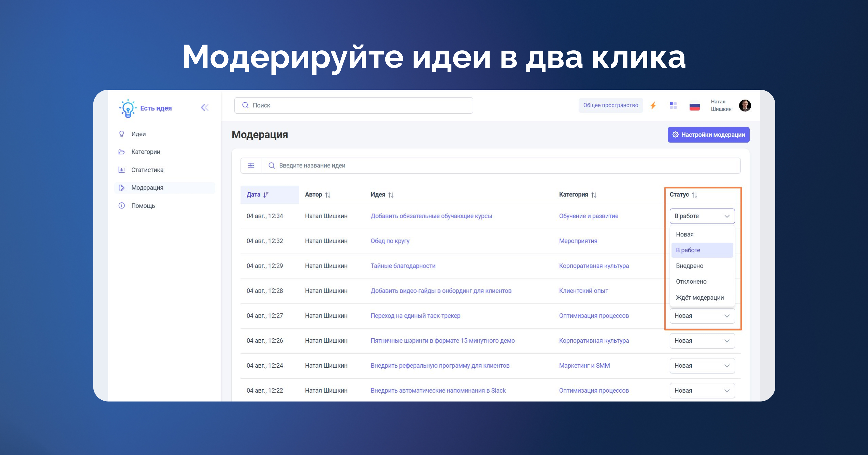Click the Russian flag language icon
Screen dimensions: 868x455
click(694, 106)
